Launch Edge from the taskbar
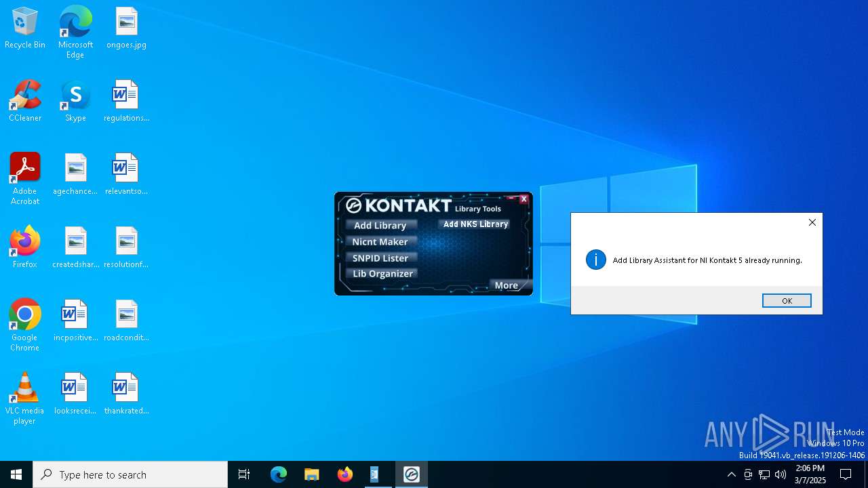 [x=279, y=474]
